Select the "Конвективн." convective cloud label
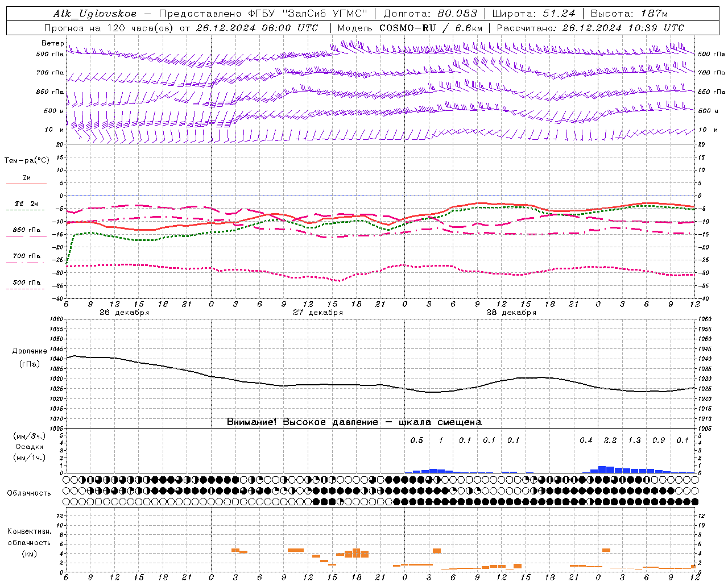 point(29,531)
